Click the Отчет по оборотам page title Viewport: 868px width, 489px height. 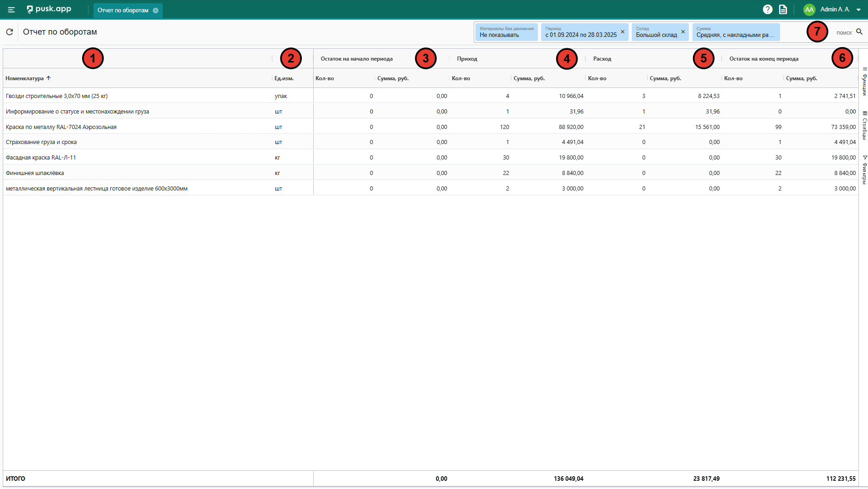point(60,32)
